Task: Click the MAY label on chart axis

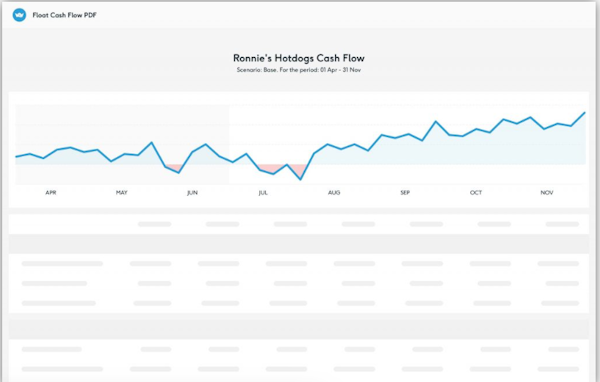Action: click(122, 193)
